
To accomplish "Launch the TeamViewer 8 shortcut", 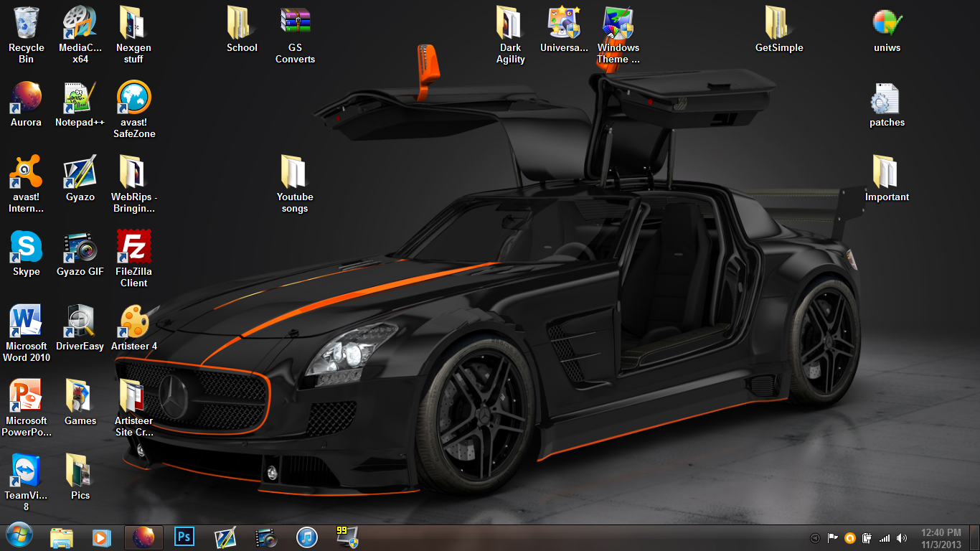I will (27, 481).
